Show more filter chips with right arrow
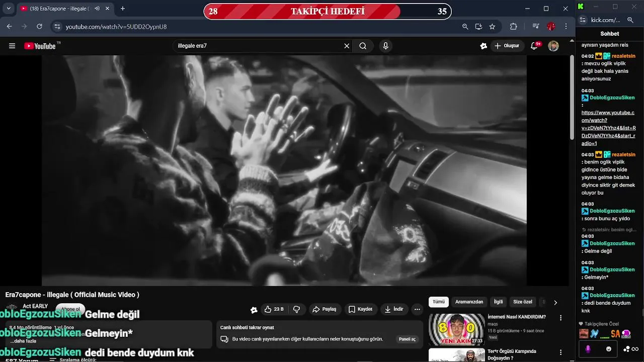 (555, 303)
